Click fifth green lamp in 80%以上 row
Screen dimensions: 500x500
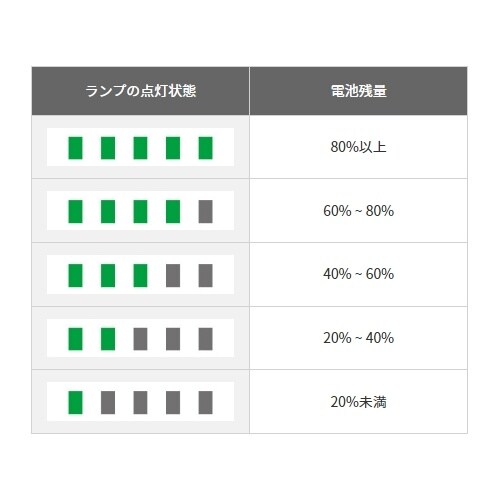[205, 148]
